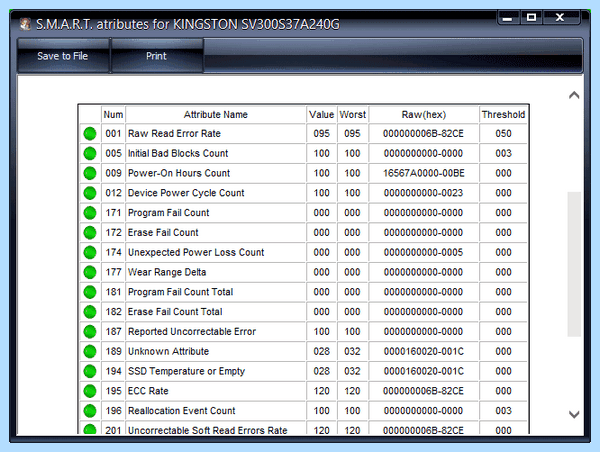Click the app icon in title bar
The width and height of the screenshot is (600, 452).
tap(25, 24)
